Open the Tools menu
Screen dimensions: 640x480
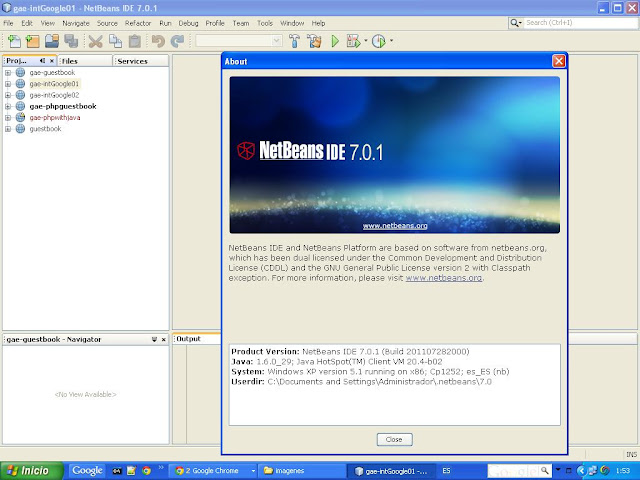point(264,23)
